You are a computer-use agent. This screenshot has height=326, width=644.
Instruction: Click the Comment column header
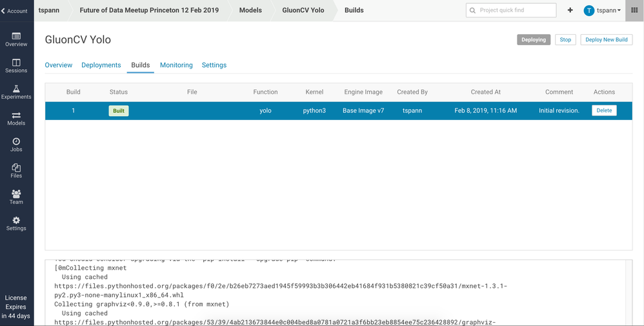pyautogui.click(x=559, y=92)
